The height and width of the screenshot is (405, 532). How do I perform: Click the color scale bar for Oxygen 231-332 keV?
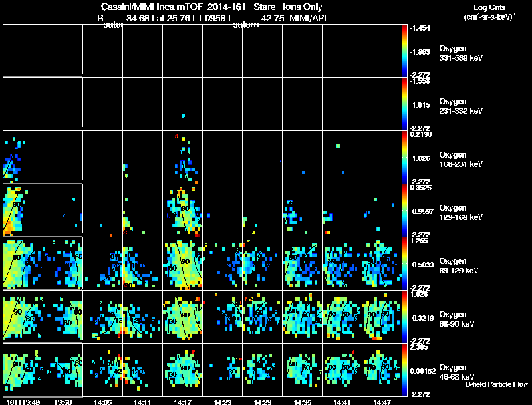pos(404,104)
